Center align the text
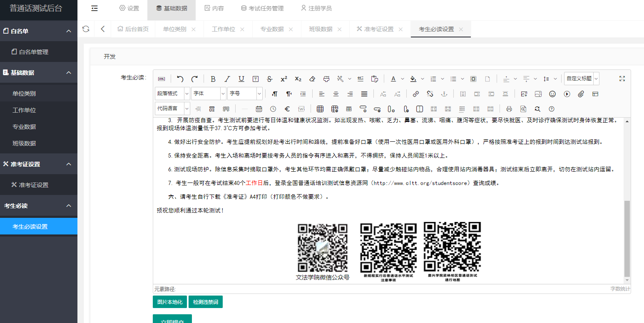 coord(336,94)
